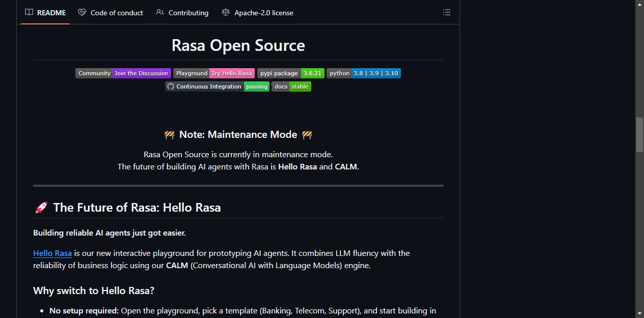644x318 pixels.
Task: Click Why switch to Hello Rasa heading
Action: tap(94, 291)
